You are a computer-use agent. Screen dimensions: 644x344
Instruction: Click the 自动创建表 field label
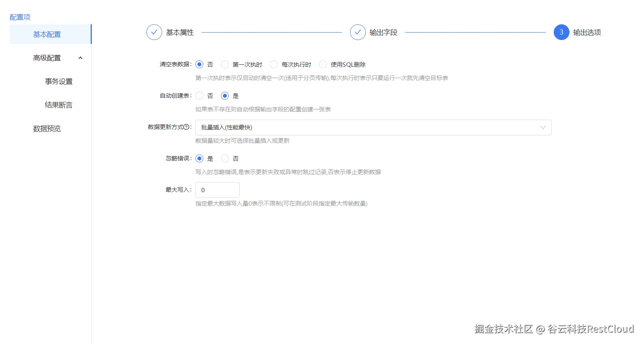[175, 96]
